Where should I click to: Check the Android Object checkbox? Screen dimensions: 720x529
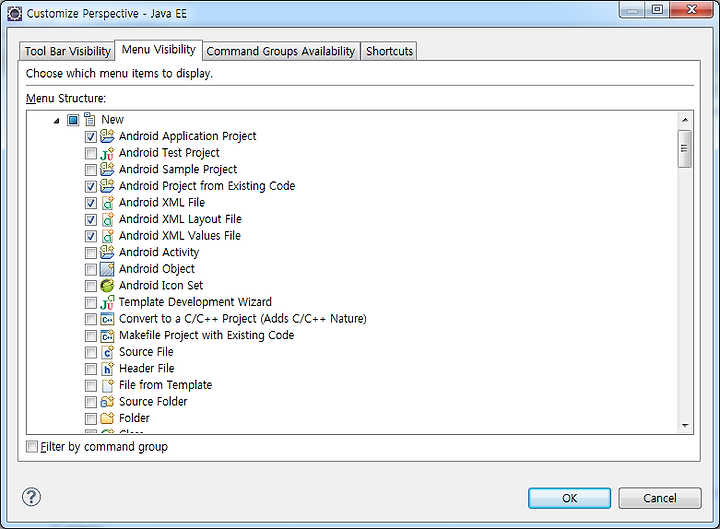pos(91,269)
